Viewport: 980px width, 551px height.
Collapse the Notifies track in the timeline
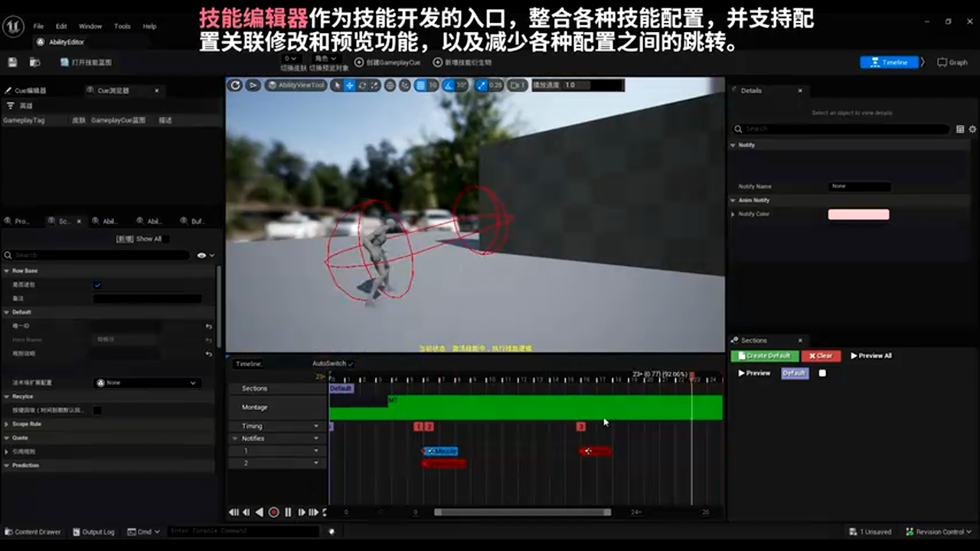coord(235,438)
